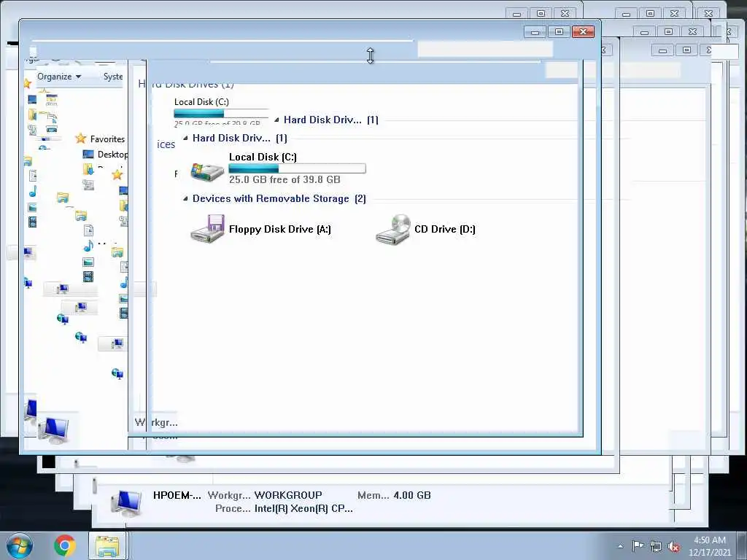Select the Floppy Disk Drive (A:) label
747x560 pixels.
pos(279,229)
